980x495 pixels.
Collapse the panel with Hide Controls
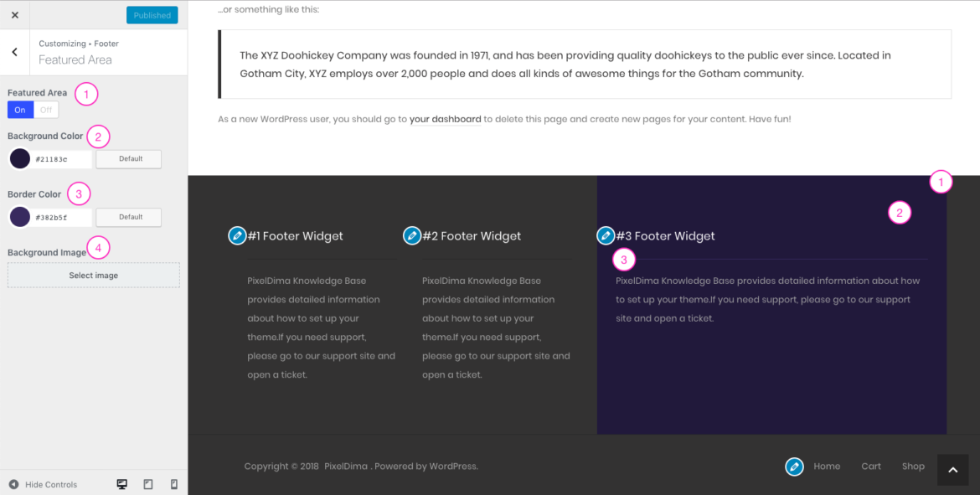(x=44, y=484)
